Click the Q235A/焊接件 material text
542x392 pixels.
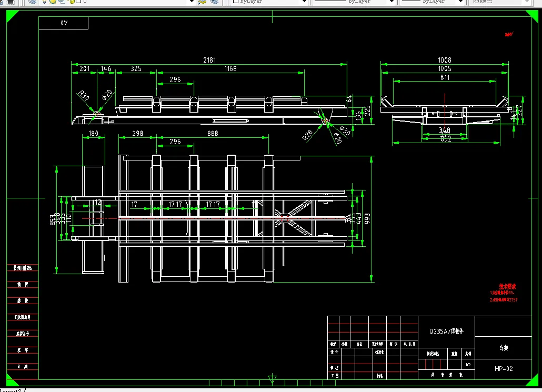pyautogui.click(x=446, y=331)
